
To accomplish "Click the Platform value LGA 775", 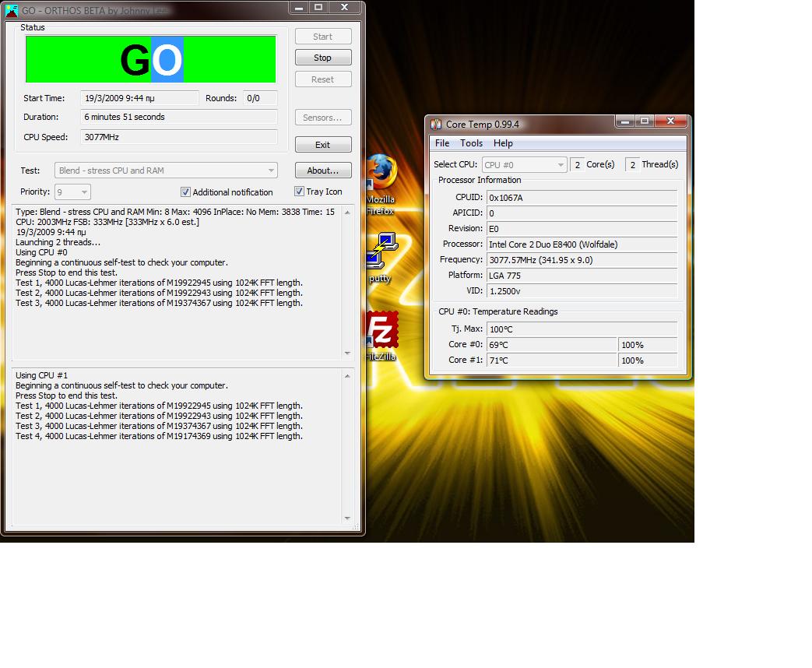I will (582, 276).
